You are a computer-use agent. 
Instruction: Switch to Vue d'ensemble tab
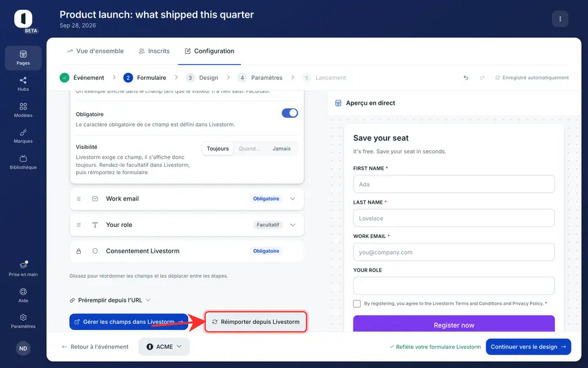click(x=96, y=51)
